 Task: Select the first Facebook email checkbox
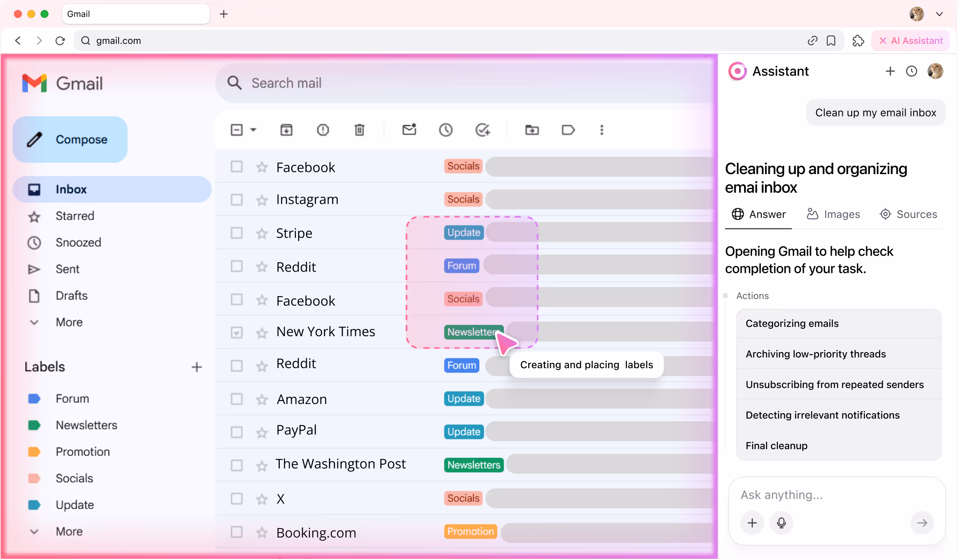tap(237, 167)
